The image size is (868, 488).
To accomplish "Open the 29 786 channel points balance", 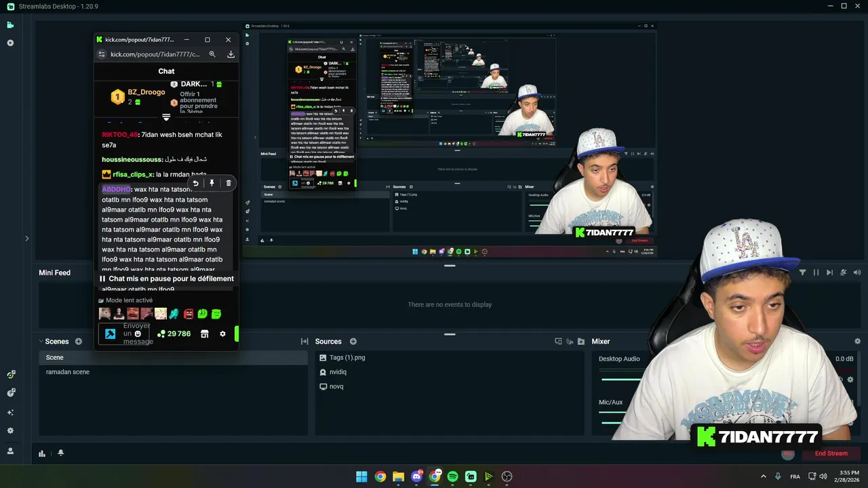I will (x=174, y=334).
